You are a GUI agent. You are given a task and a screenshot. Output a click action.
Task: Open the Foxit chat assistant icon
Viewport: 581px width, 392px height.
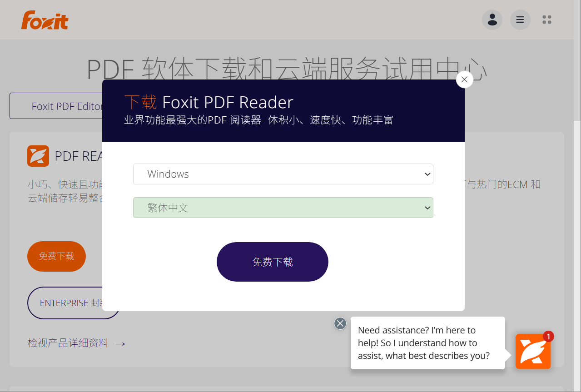(533, 351)
